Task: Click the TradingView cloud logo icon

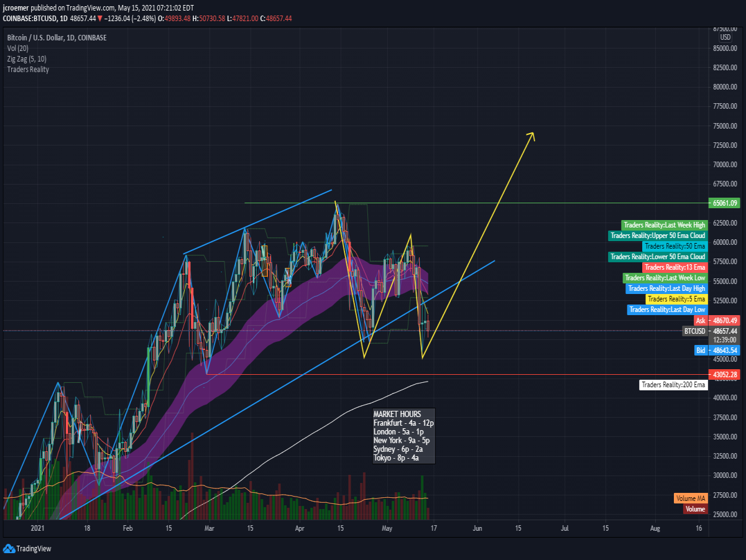Action: [x=9, y=548]
